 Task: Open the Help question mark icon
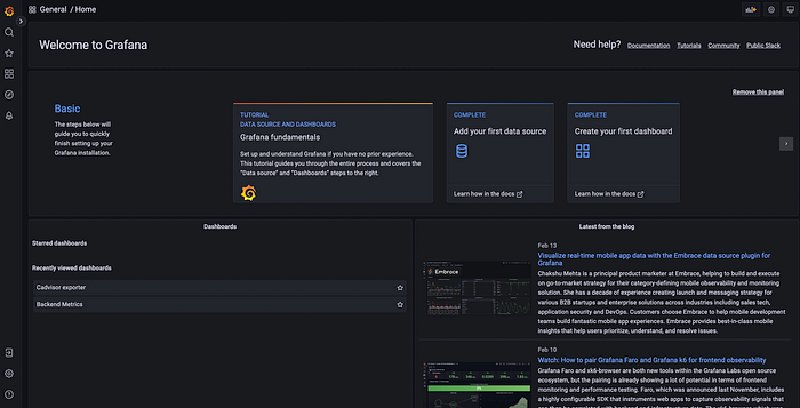coord(9,394)
